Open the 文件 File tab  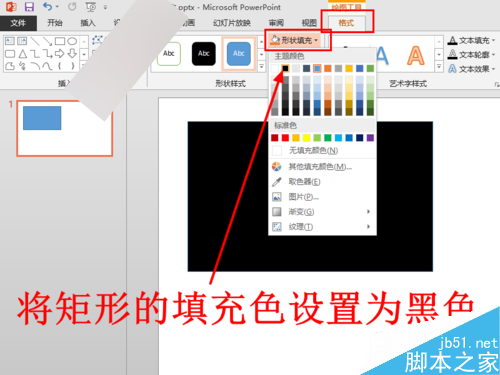[x=18, y=23]
